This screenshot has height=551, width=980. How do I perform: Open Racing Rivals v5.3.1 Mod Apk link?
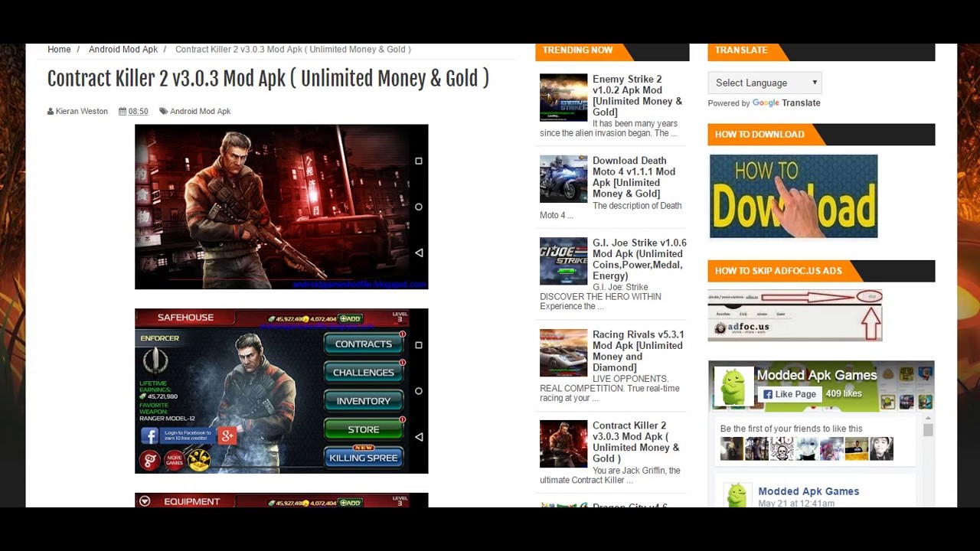[x=638, y=350]
